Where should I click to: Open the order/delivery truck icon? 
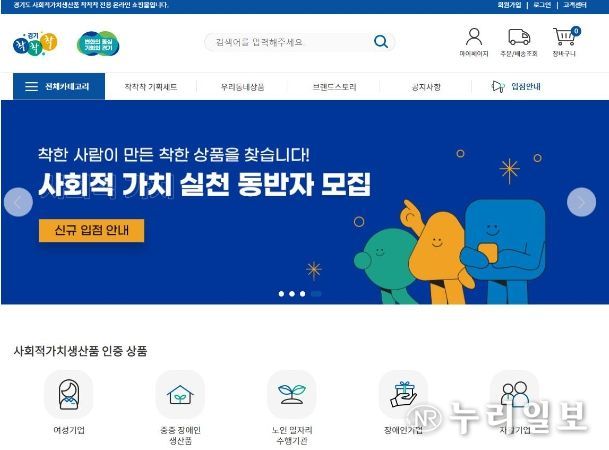(519, 37)
